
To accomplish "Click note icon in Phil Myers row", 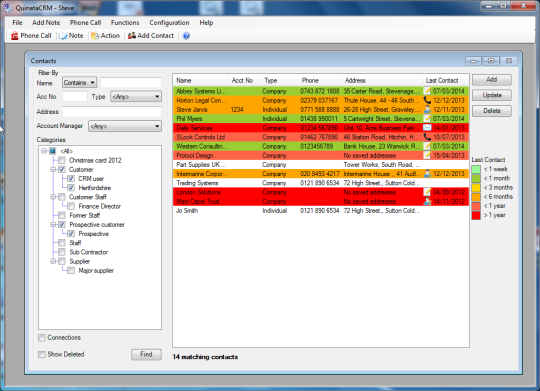I will (427, 119).
